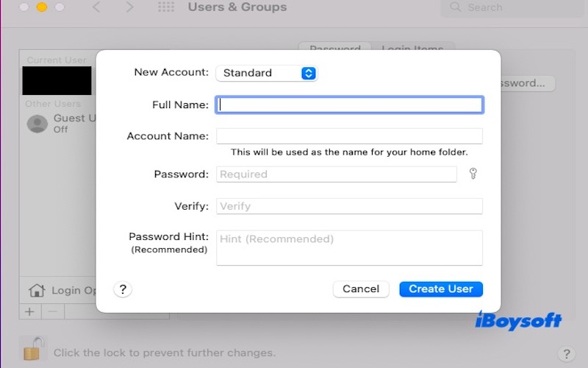Screen dimensions: 588x368
Task: Click the help question mark in dialog
Action: tap(123, 289)
